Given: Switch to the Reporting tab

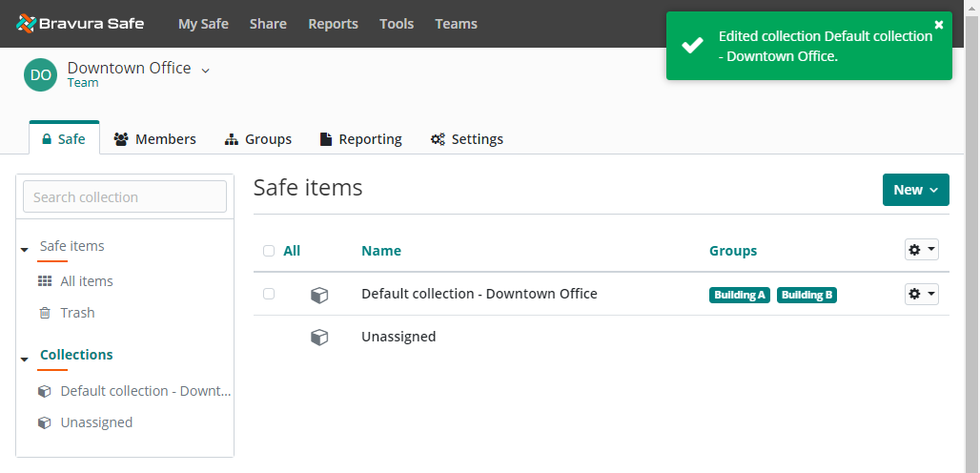Looking at the screenshot, I should 360,138.
